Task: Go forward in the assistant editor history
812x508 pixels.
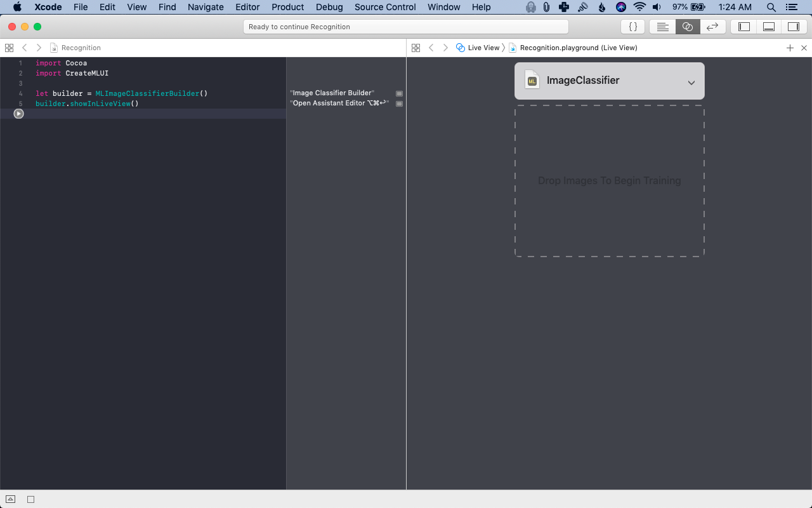Action: (445, 48)
